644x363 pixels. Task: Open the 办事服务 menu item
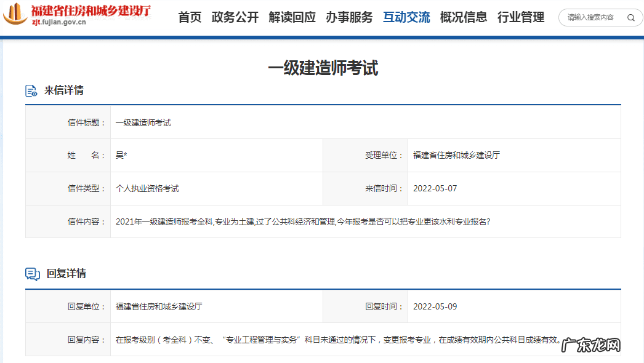(348, 17)
